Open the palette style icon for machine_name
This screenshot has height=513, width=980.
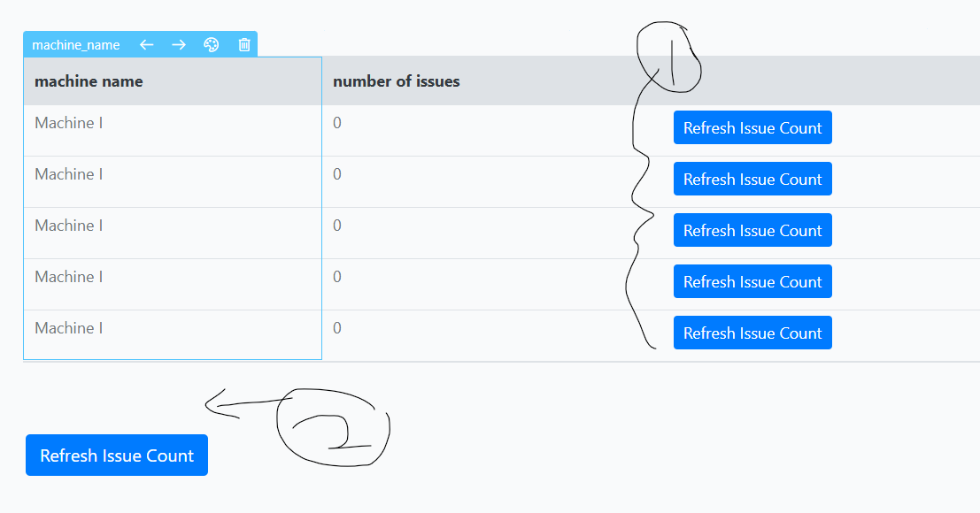point(212,45)
